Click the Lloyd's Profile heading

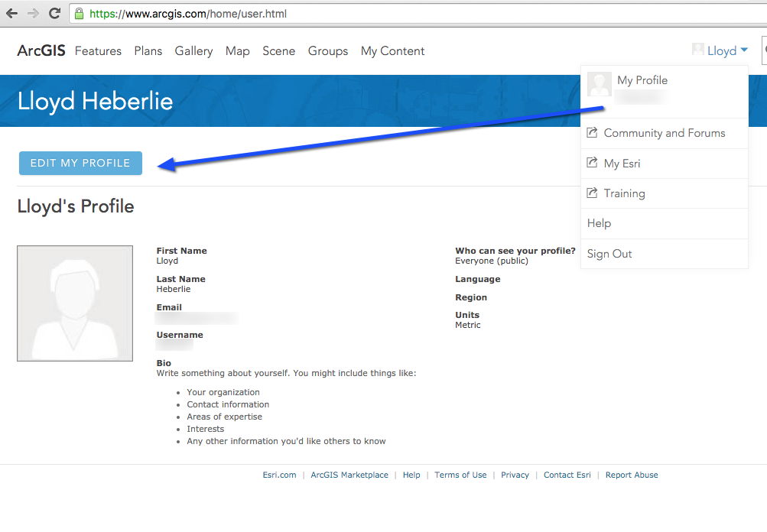(76, 206)
